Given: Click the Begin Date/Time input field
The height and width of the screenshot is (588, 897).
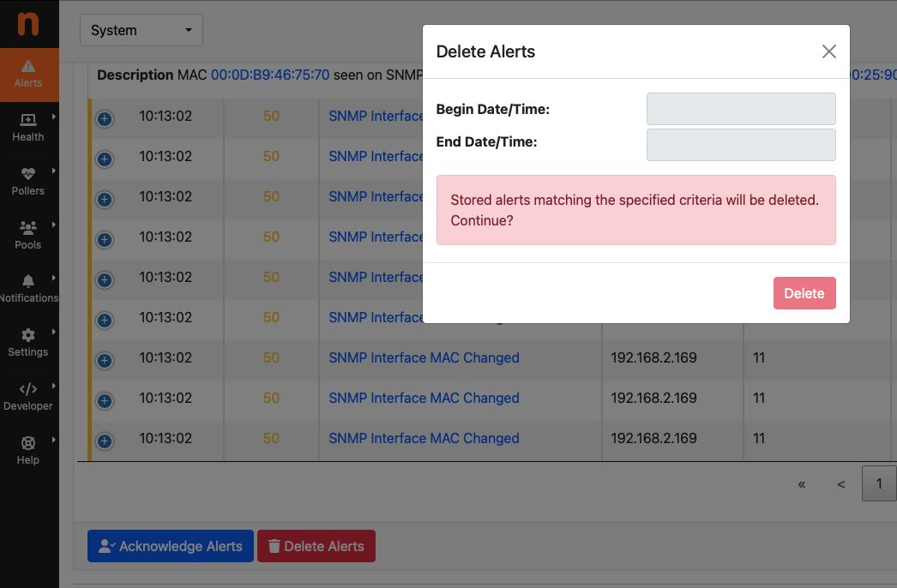Looking at the screenshot, I should click(740, 109).
